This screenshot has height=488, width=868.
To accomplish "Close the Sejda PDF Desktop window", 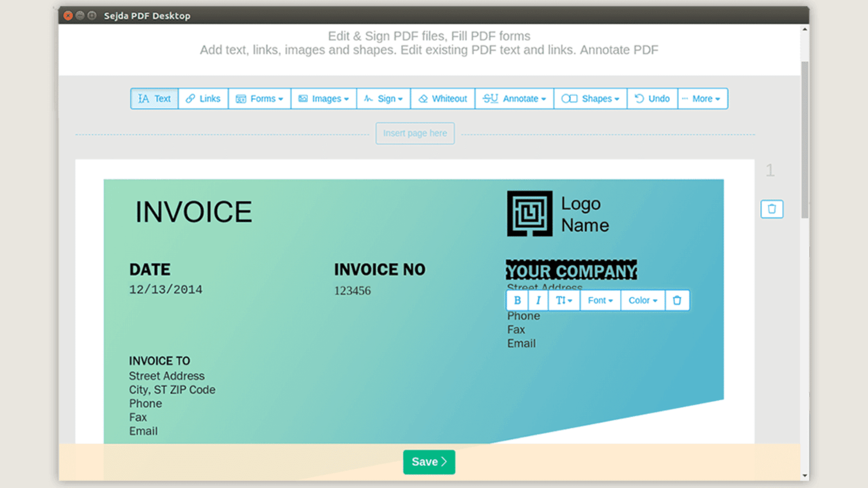I will [68, 15].
